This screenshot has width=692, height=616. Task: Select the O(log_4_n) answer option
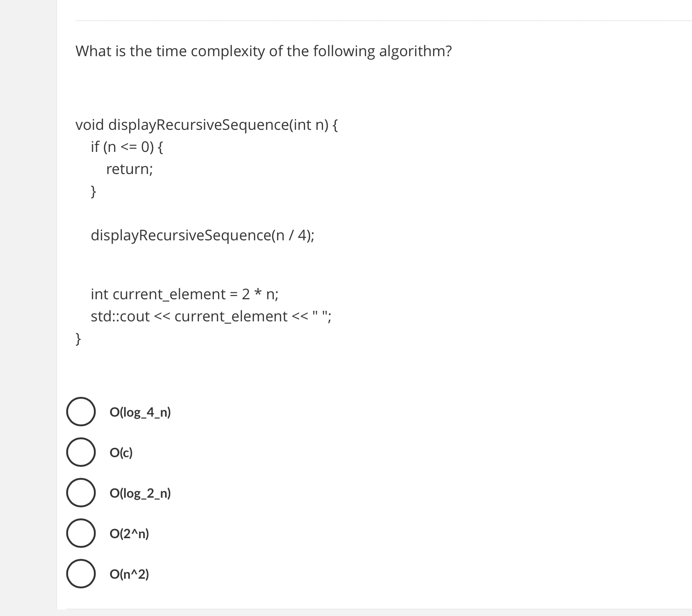pyautogui.click(x=81, y=412)
